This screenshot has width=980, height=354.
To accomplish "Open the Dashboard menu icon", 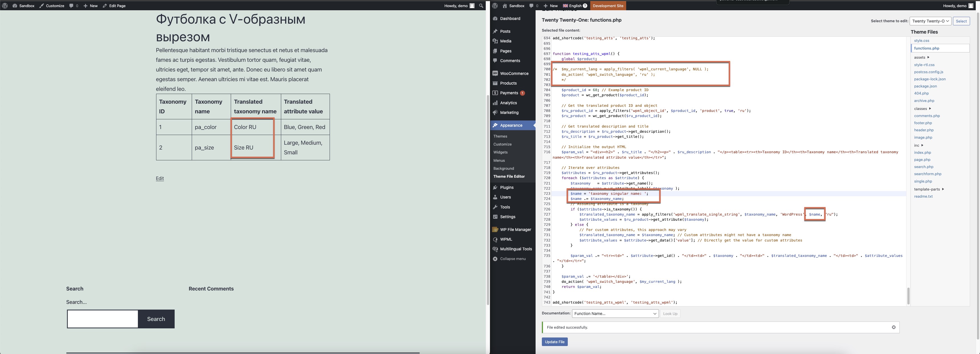I will (495, 18).
